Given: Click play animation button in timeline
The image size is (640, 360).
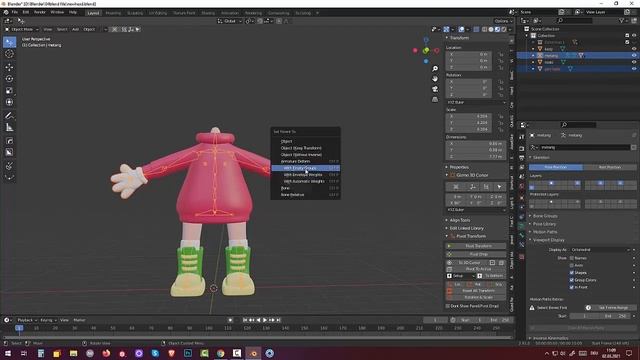Looking at the screenshot, I should pyautogui.click(x=264, y=320).
